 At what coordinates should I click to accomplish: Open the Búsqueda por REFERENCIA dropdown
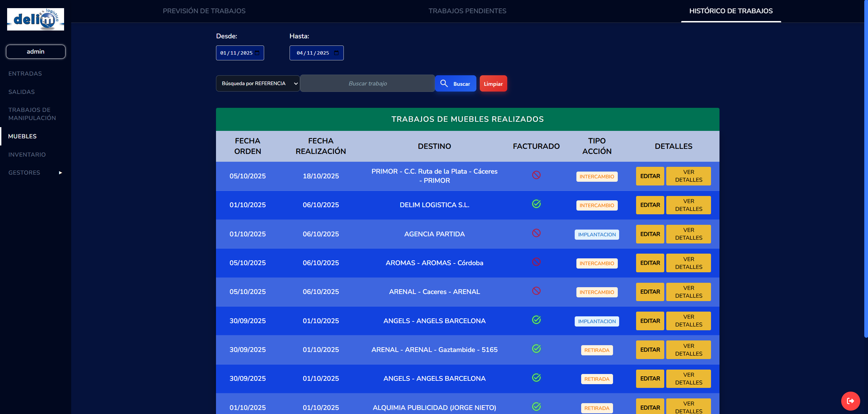coord(258,83)
